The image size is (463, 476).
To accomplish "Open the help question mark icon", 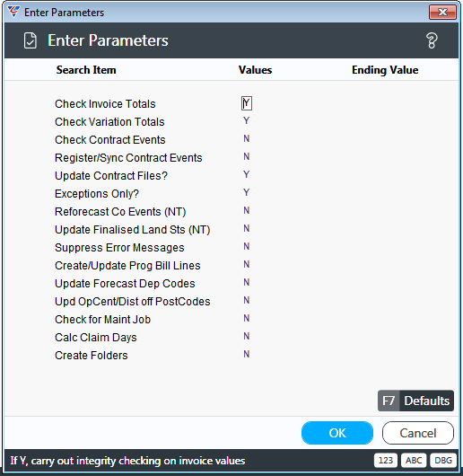I will pyautogui.click(x=432, y=40).
